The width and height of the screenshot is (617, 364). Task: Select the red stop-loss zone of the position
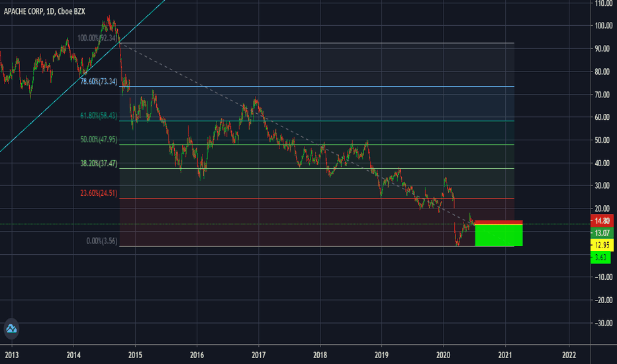(498, 222)
